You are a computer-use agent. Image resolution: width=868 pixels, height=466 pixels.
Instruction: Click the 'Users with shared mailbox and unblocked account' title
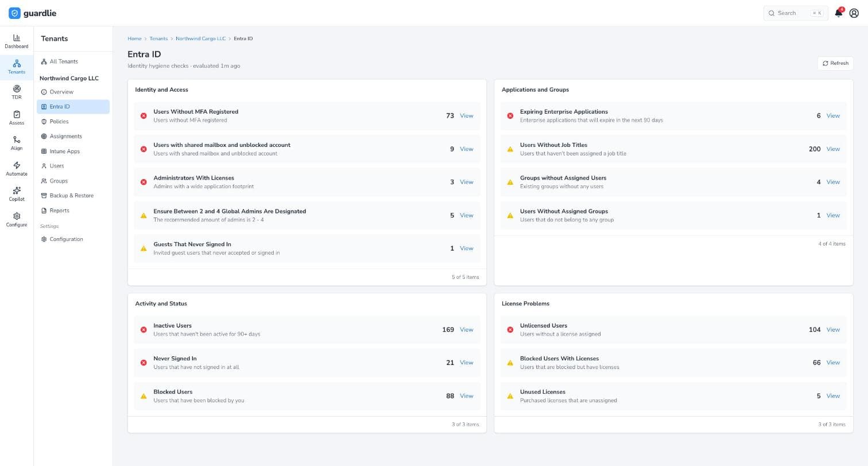tap(222, 145)
